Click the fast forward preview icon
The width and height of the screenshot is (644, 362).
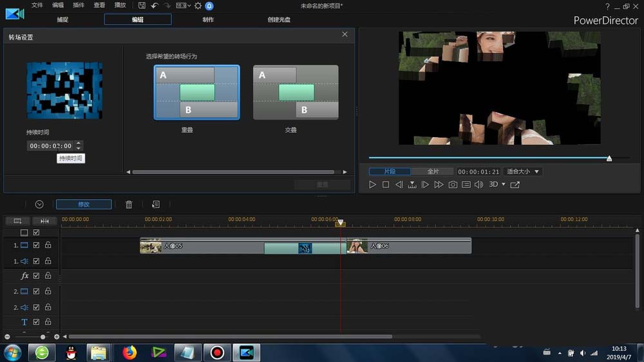point(439,185)
